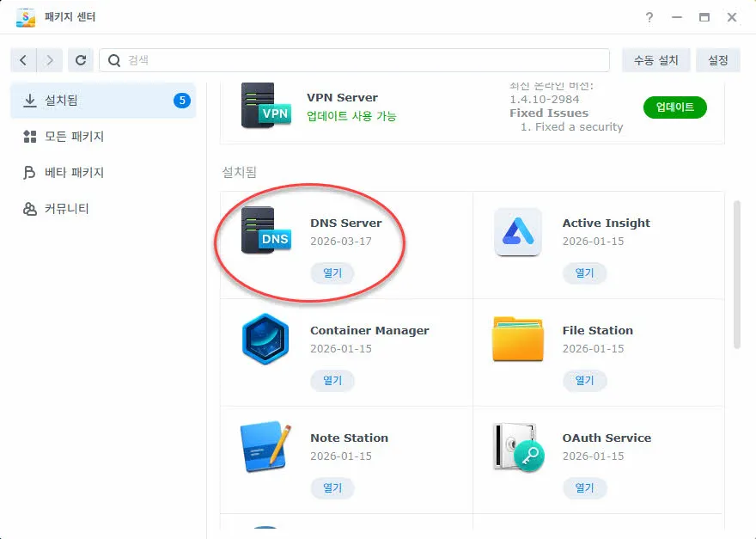Minimize the Package Center window
756x539 pixels.
pos(677,17)
